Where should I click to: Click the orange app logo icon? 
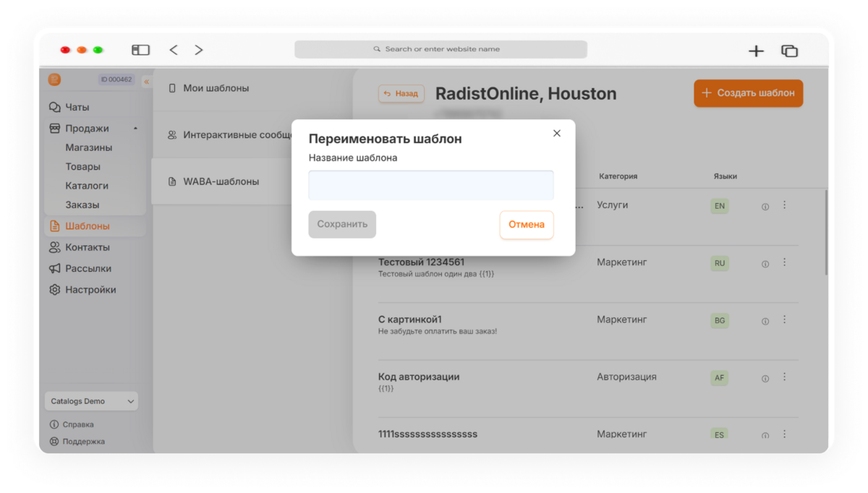click(x=54, y=80)
